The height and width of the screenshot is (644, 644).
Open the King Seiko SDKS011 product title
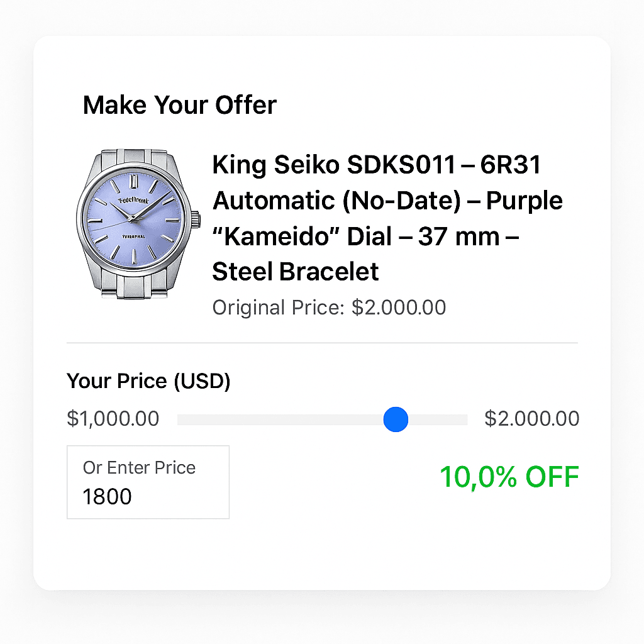377,165
